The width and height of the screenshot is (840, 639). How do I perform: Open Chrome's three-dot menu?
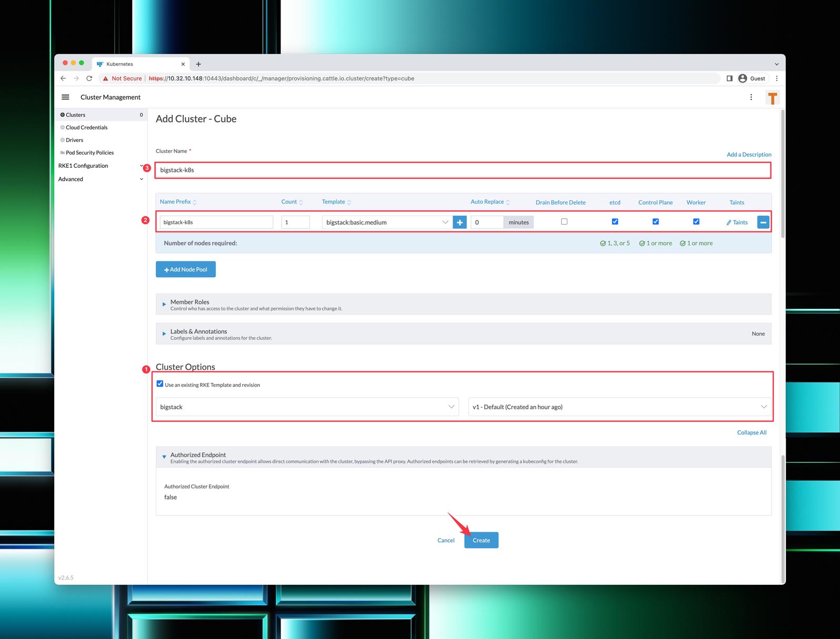click(777, 78)
